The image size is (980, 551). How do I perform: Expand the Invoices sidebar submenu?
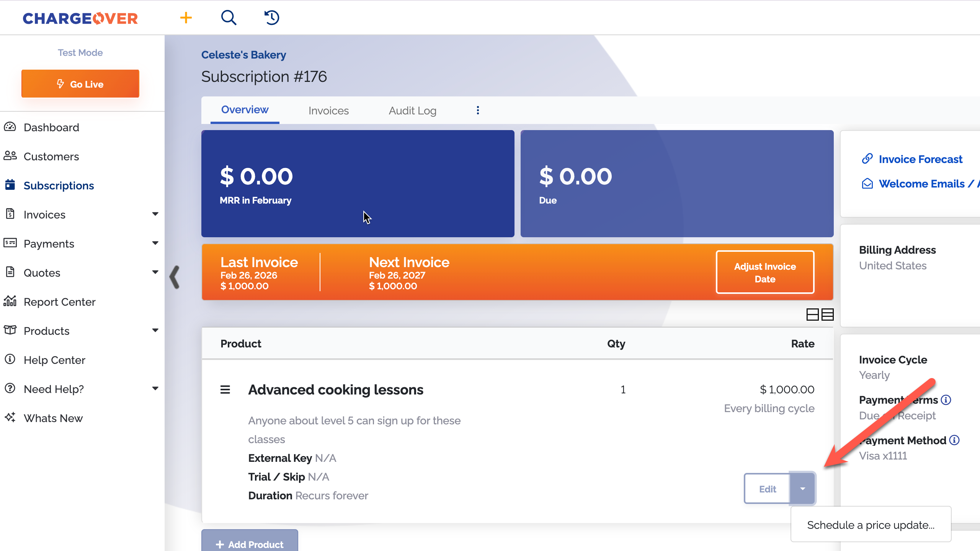click(155, 214)
